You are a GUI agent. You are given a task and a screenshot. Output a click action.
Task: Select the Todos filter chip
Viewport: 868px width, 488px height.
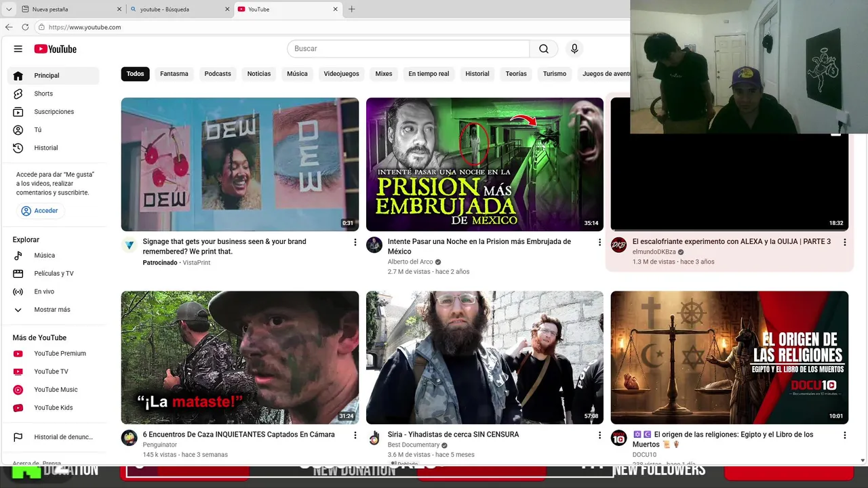point(135,74)
